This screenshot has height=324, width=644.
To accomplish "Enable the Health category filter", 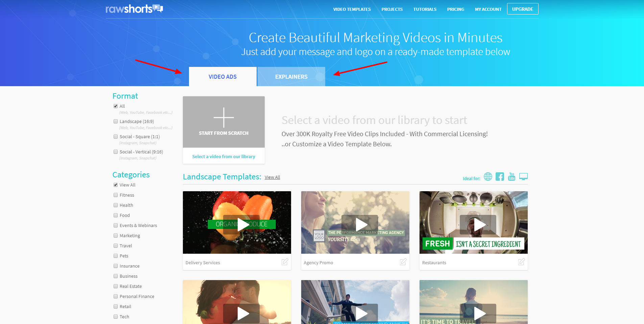I will pyautogui.click(x=116, y=205).
